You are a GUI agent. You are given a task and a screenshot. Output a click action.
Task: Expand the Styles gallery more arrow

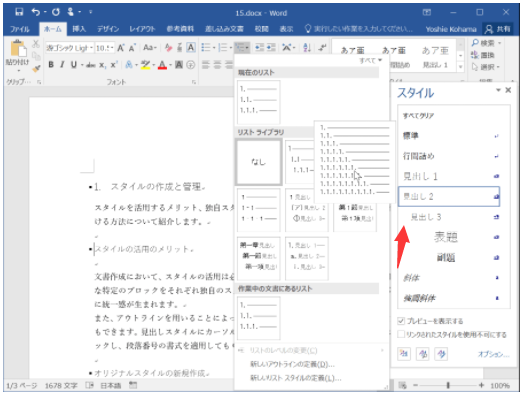461,67
